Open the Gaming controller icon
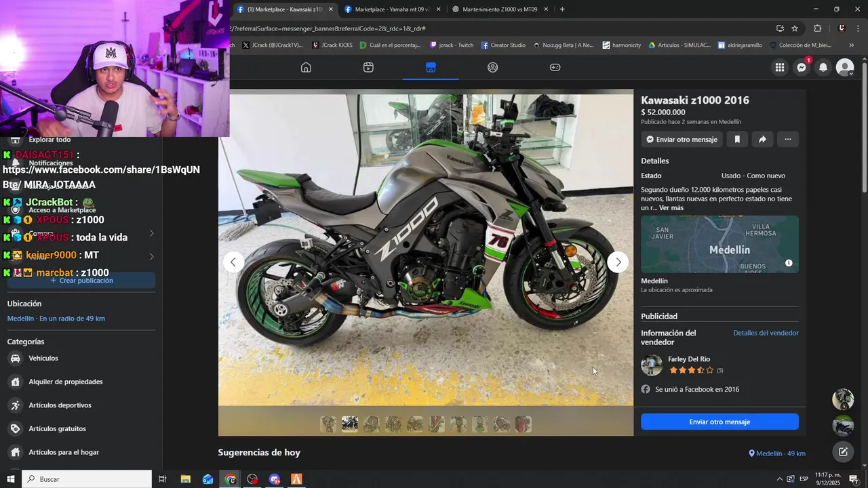This screenshot has width=868, height=488. [x=555, y=67]
